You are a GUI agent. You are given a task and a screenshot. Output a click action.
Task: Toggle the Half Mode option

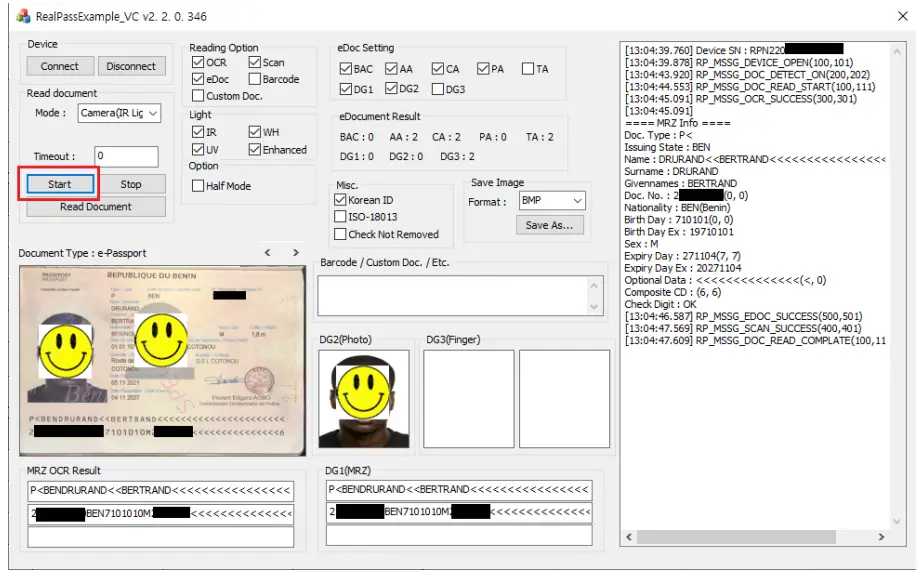(x=200, y=185)
